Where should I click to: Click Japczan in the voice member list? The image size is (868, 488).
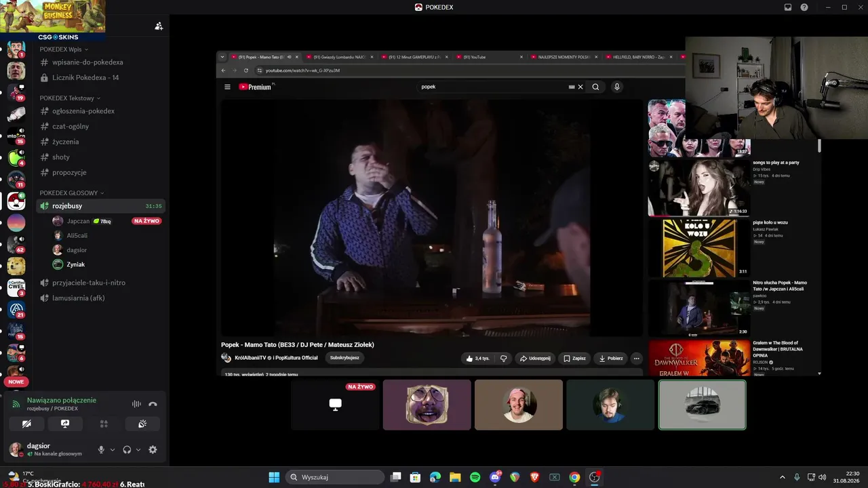[78, 221]
